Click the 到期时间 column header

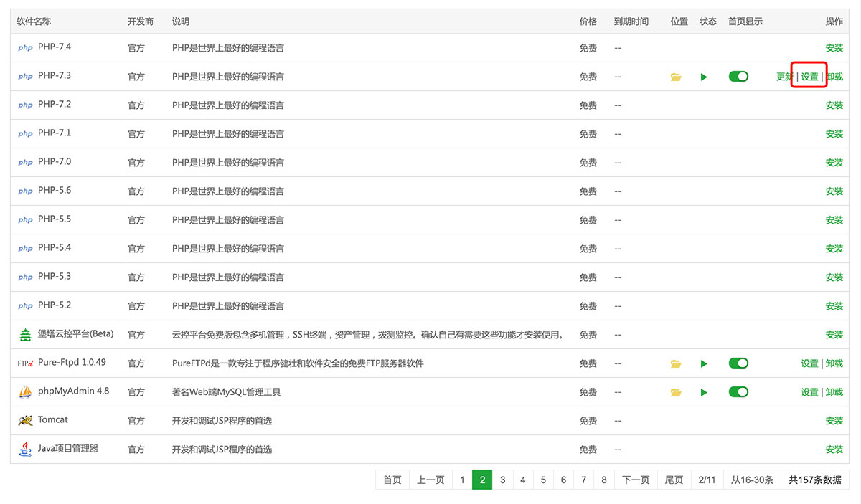tap(631, 22)
